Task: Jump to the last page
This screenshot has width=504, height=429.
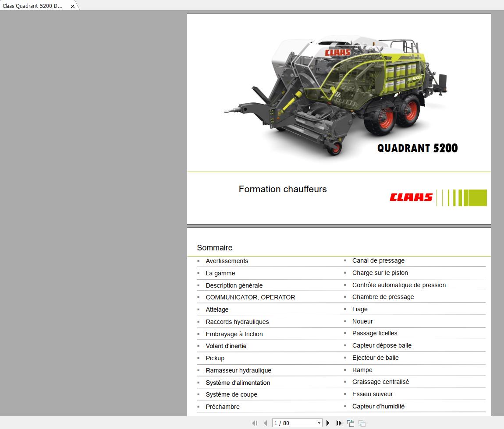Action: click(338, 423)
